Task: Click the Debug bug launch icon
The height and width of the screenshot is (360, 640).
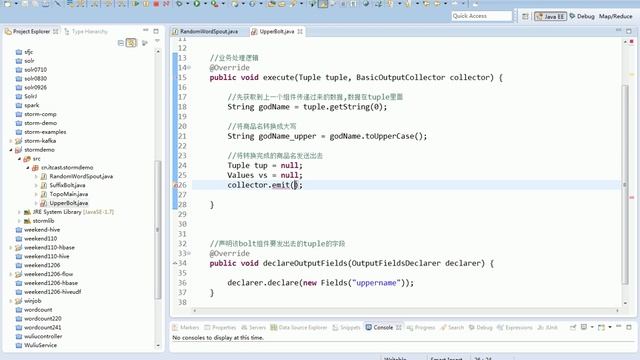Action: point(179,4)
